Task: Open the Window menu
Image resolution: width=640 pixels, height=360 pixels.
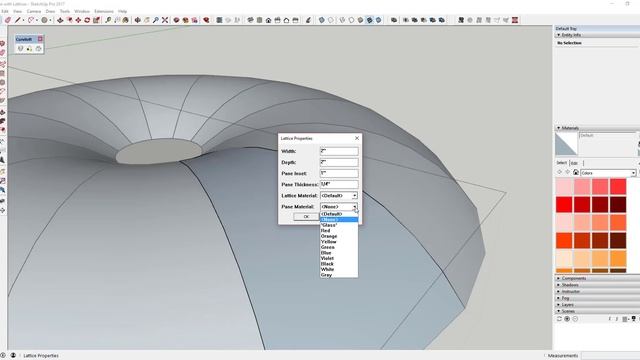Action: (82, 11)
